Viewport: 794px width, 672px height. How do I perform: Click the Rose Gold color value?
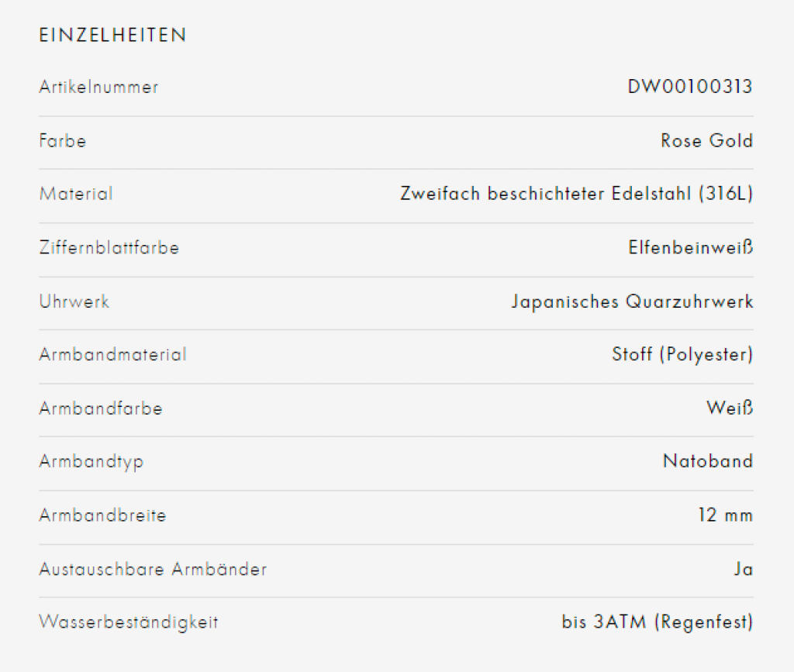click(706, 141)
